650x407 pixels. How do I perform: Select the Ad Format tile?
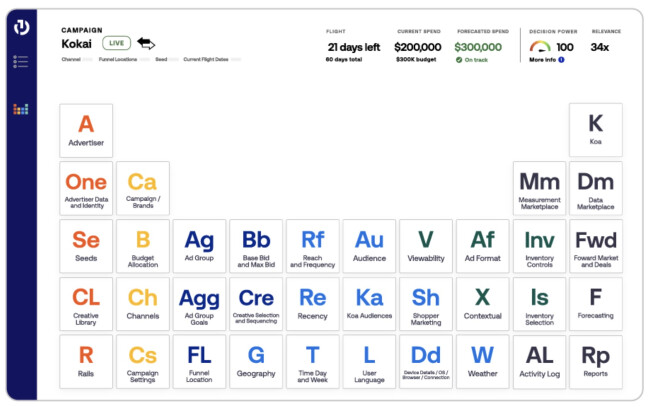click(483, 246)
